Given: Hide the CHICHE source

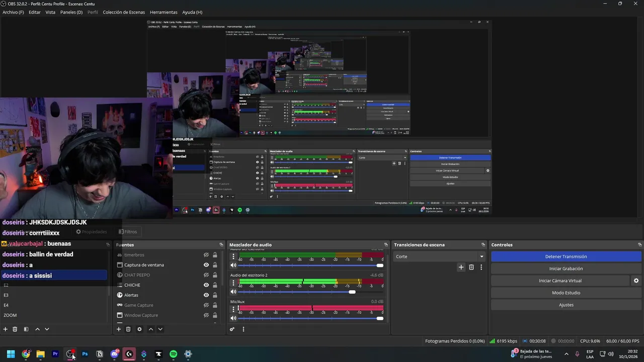Looking at the screenshot, I should pyautogui.click(x=206, y=285).
